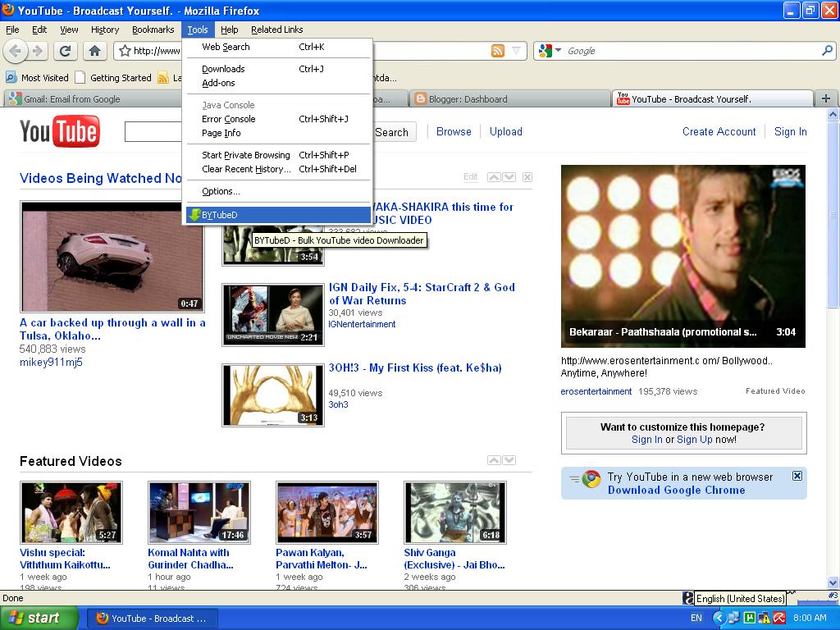Open the Error Console menu entry
Image resolution: width=840 pixels, height=630 pixels.
(x=278, y=119)
